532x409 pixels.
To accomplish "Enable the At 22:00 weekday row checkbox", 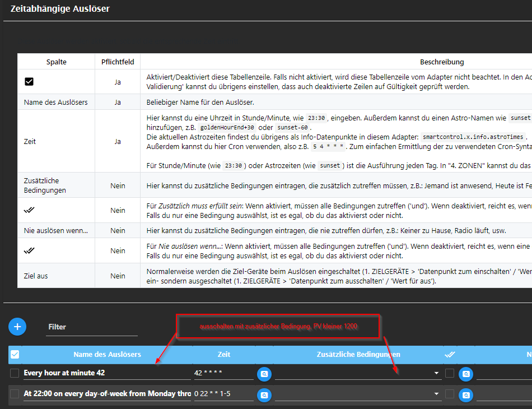I will [x=15, y=394].
